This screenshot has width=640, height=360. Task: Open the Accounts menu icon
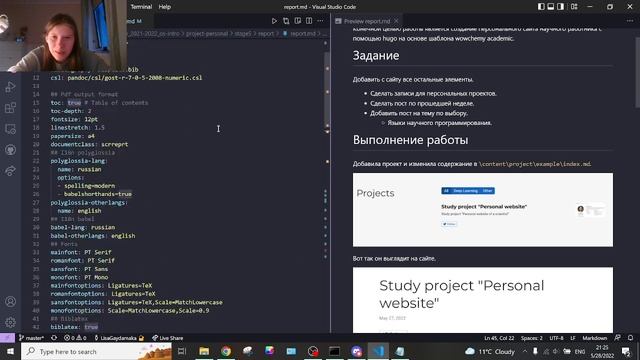click(x=10, y=302)
